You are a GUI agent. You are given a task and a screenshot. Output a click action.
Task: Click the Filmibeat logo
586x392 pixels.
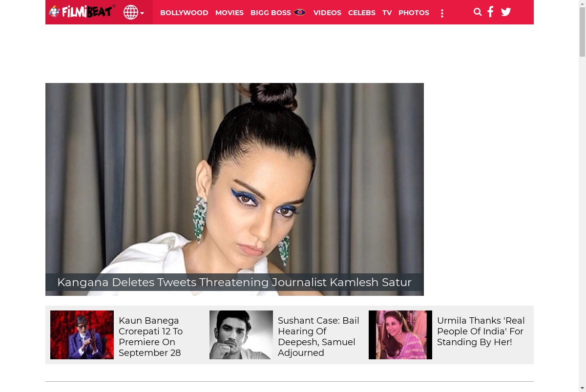pos(82,11)
